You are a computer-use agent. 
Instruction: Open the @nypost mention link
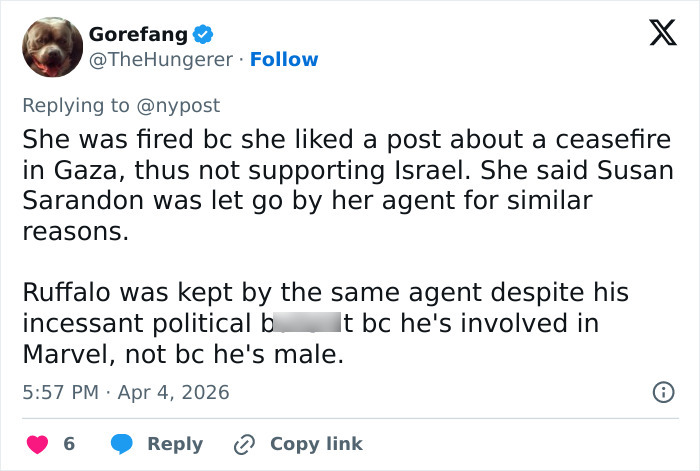[x=185, y=104]
